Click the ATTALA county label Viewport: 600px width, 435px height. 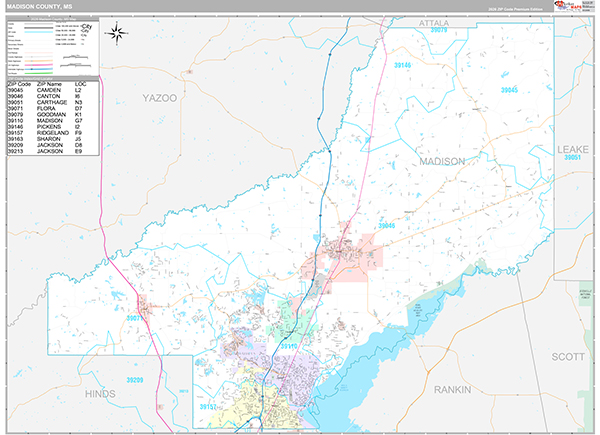click(x=438, y=21)
